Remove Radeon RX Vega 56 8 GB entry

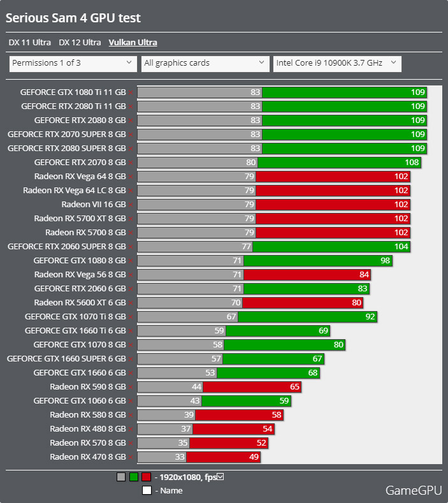[131, 275]
